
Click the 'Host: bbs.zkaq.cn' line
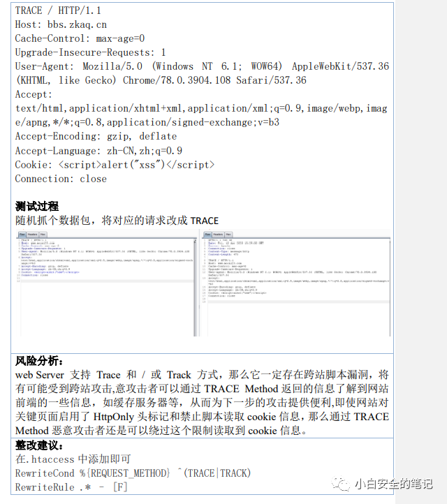(61, 24)
